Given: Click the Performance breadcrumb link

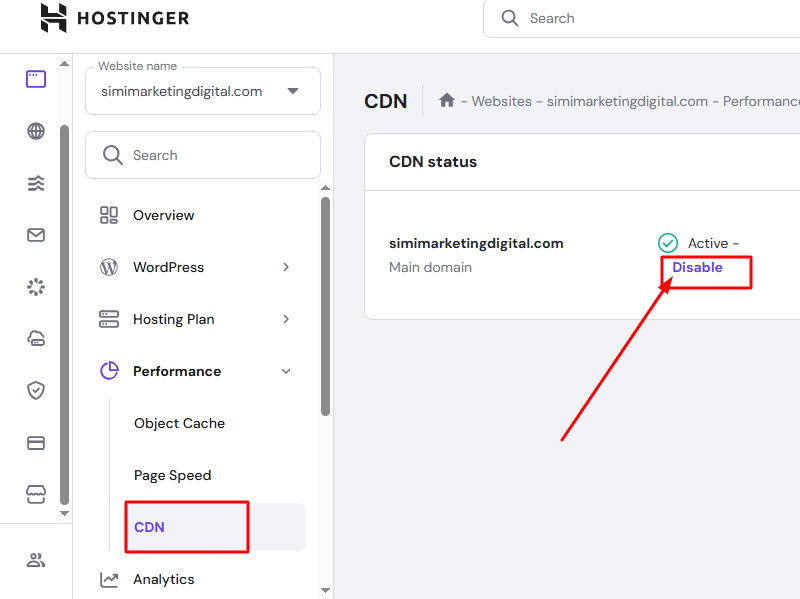Looking at the screenshot, I should coord(761,101).
